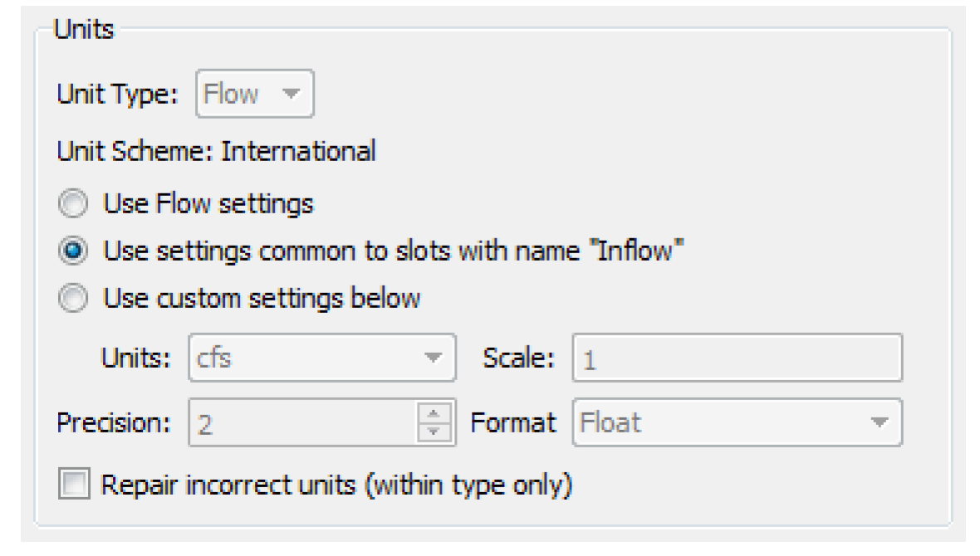
Task: Click the "Units" group box title
Action: click(x=83, y=30)
